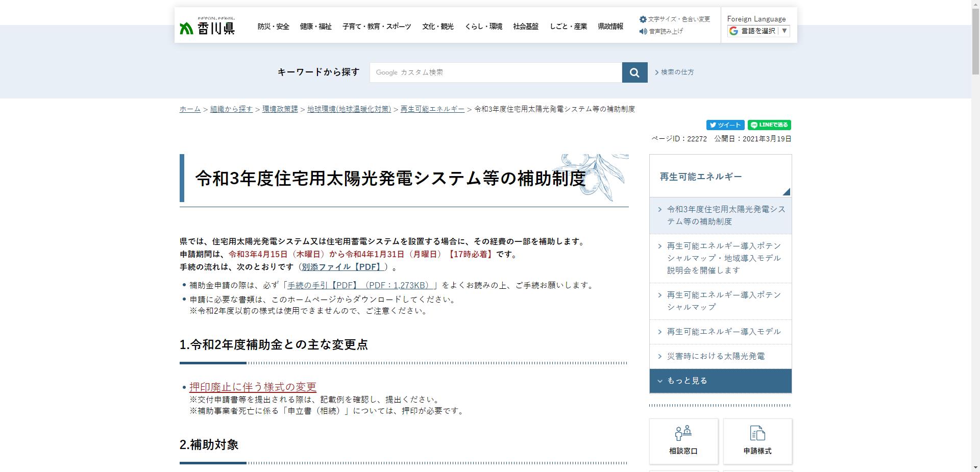Share the page via LINEで送る button
Image resolution: width=980 pixels, height=472 pixels.
pos(769,125)
